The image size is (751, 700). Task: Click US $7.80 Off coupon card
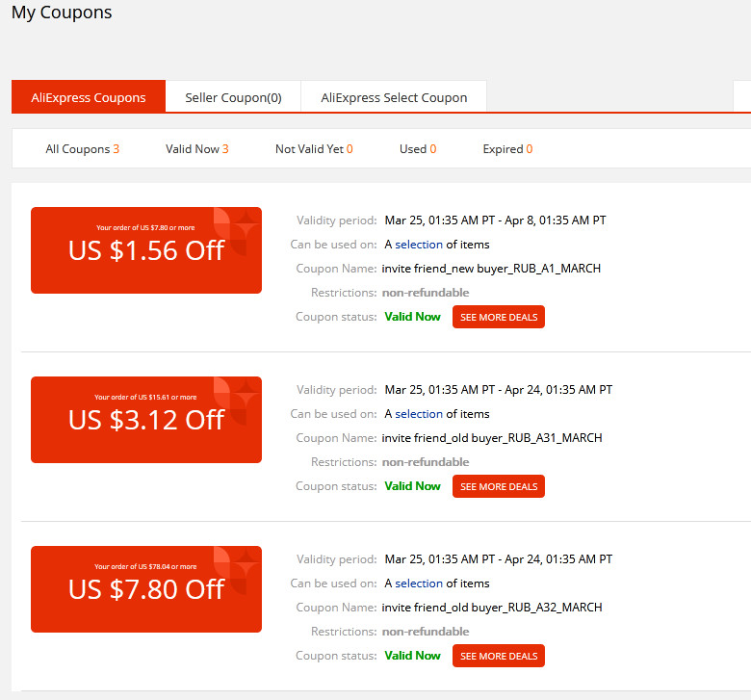pyautogui.click(x=146, y=589)
